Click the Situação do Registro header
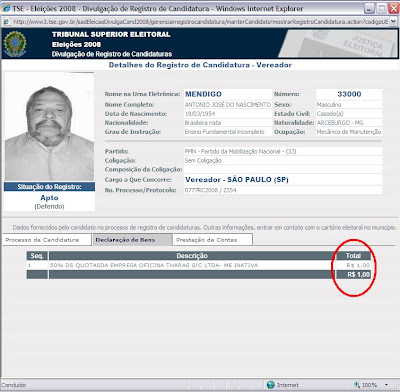Viewport: 400px width, 392px height. click(x=49, y=187)
